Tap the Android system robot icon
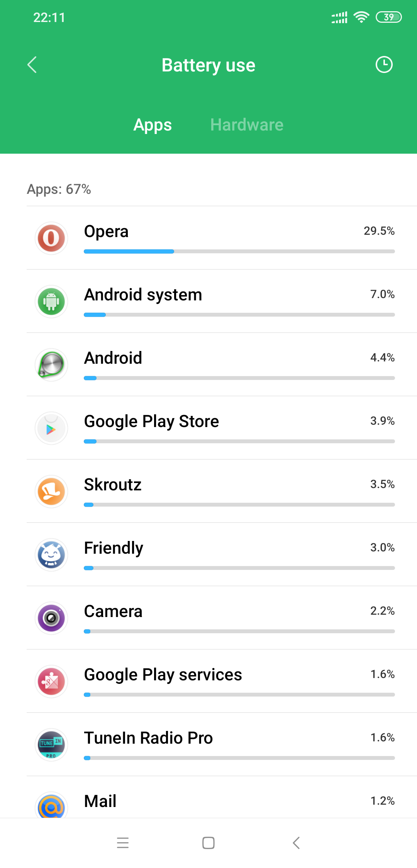The height and width of the screenshot is (868, 417). (51, 302)
